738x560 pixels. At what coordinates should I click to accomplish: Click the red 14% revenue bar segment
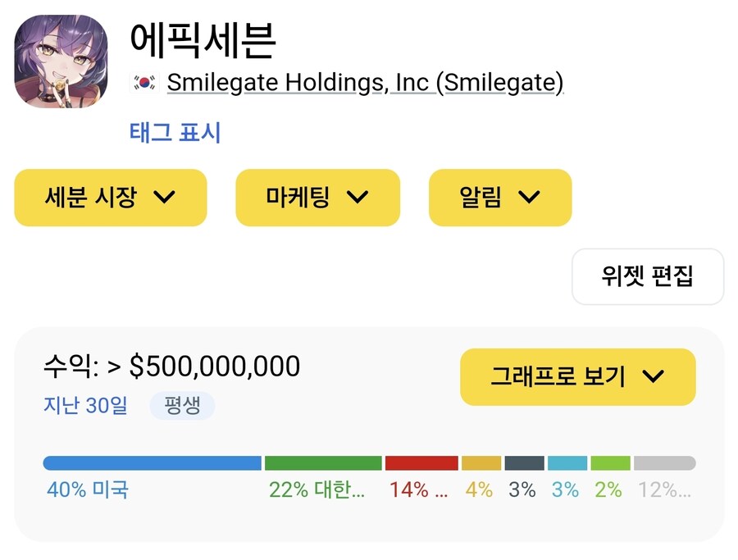click(x=420, y=462)
